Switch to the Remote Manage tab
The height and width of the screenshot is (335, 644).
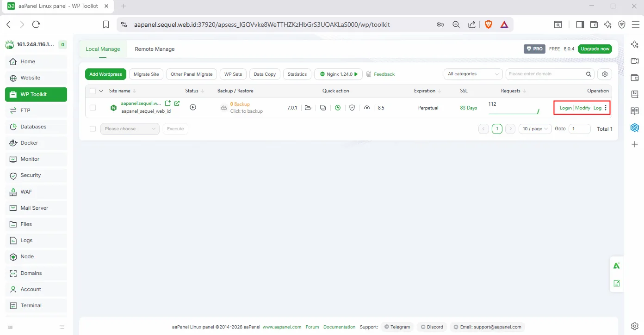[155, 49]
